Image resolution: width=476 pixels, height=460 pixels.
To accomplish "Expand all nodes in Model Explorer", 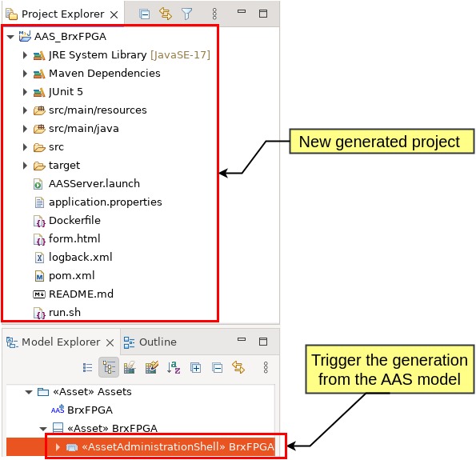I will coord(195,368).
